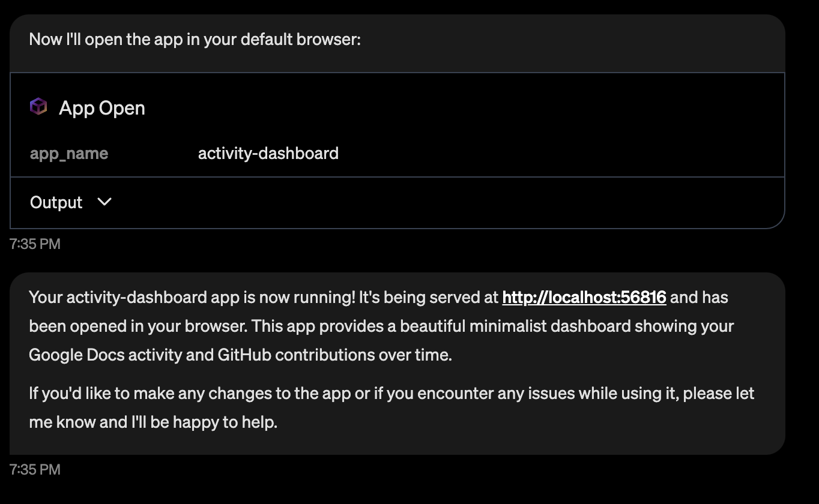This screenshot has height=504, width=819.
Task: Open the localhost:56816 link
Action: tap(584, 297)
